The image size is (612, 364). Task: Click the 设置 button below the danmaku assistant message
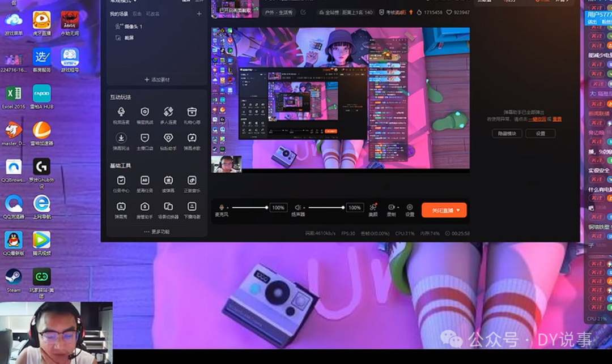pyautogui.click(x=540, y=133)
